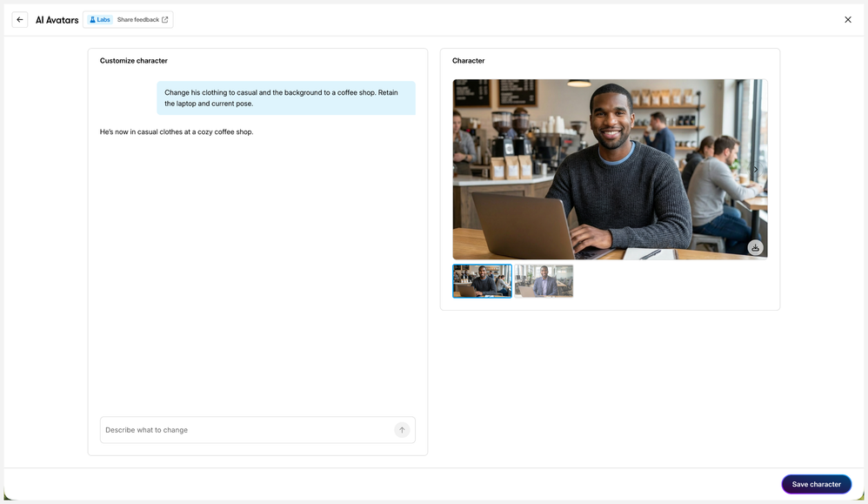The image size is (868, 504).
Task: Click the reply 'He's now in casual clothes'
Action: tap(177, 132)
